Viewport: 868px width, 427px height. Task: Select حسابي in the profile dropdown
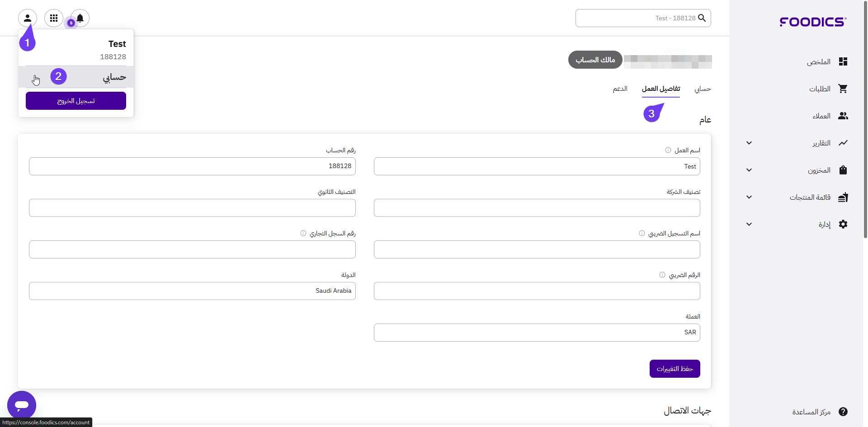point(114,77)
